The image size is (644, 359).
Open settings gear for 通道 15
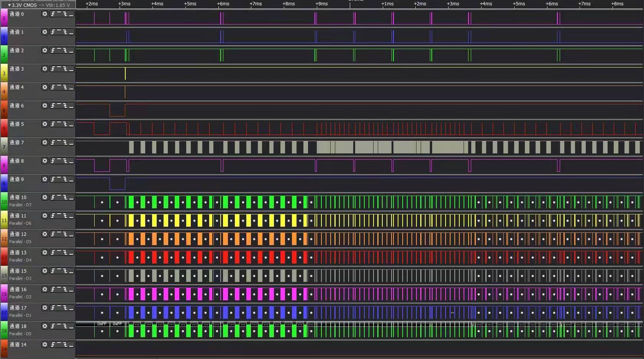click(x=45, y=271)
